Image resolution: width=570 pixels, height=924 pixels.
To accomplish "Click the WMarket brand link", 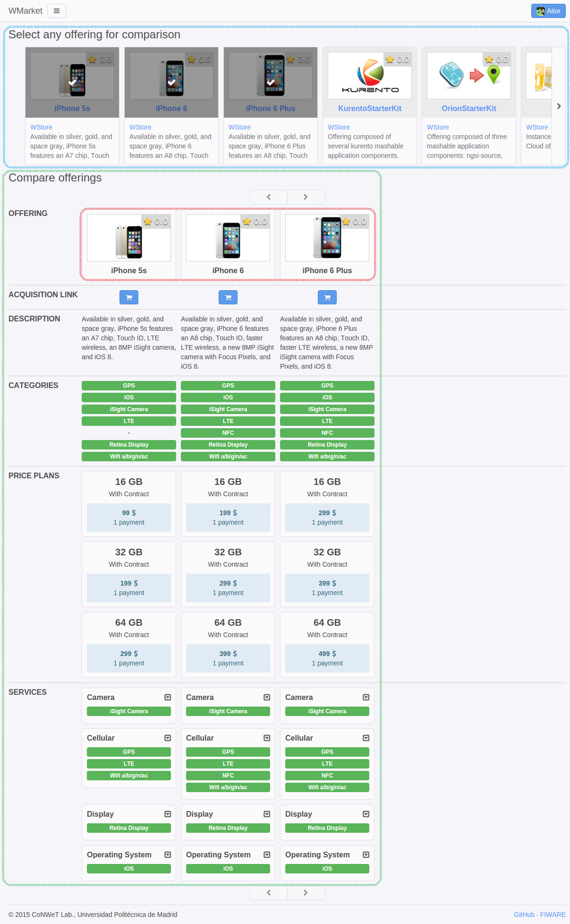I will [x=26, y=11].
